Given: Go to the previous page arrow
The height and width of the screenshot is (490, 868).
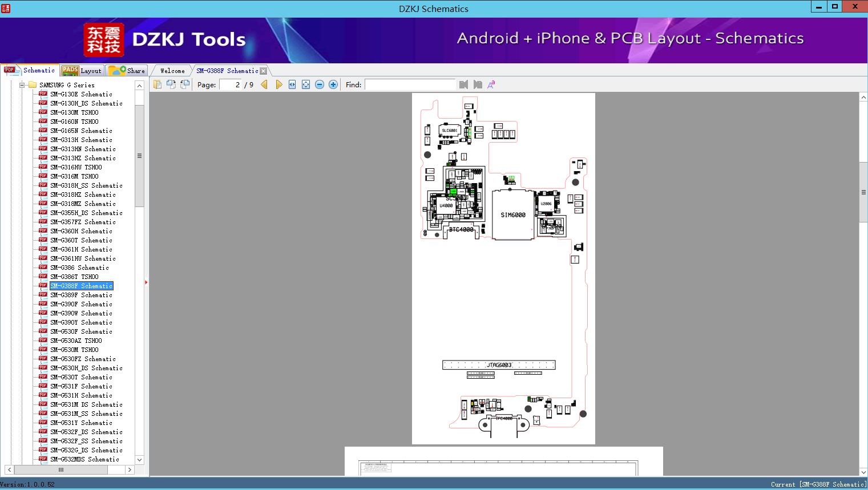Looking at the screenshot, I should click(264, 84).
